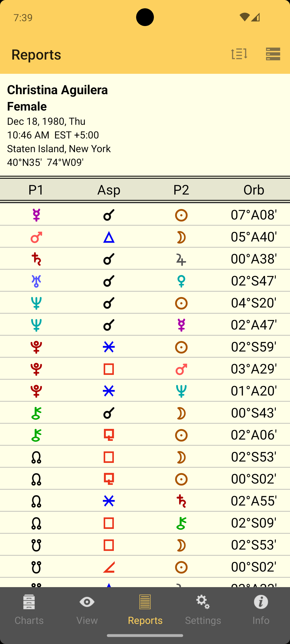
Task: Tap the semi-square aspect in South Node row
Action: [x=109, y=567]
